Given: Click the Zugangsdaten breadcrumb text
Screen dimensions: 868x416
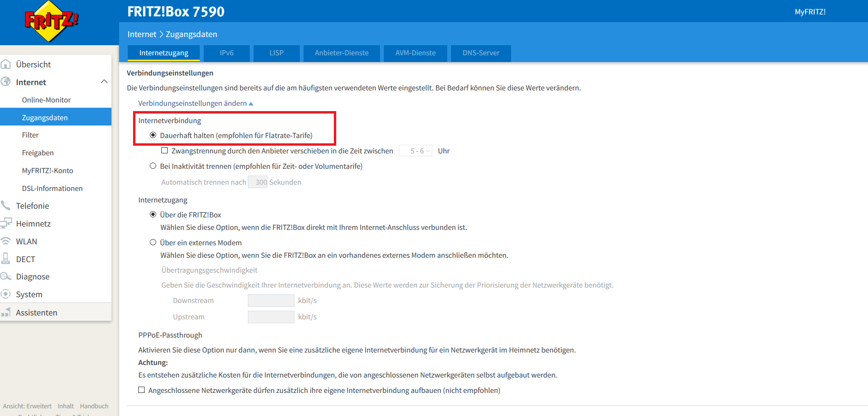Looking at the screenshot, I should point(191,34).
